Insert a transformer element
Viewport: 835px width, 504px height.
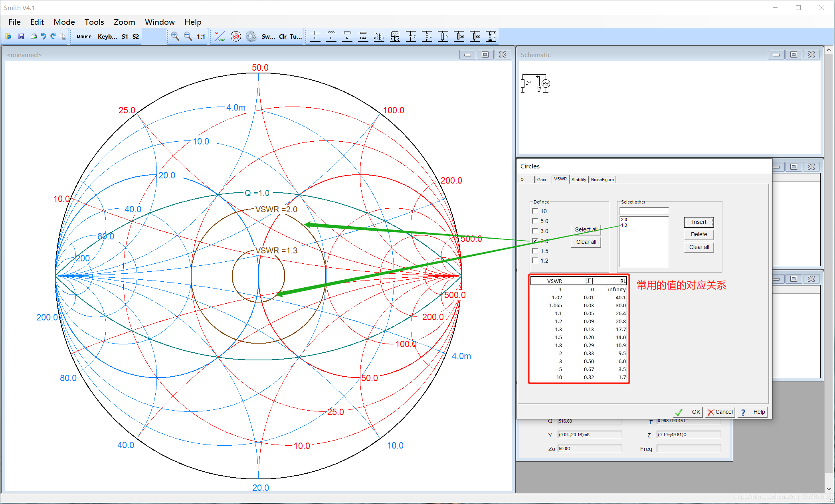coord(379,36)
